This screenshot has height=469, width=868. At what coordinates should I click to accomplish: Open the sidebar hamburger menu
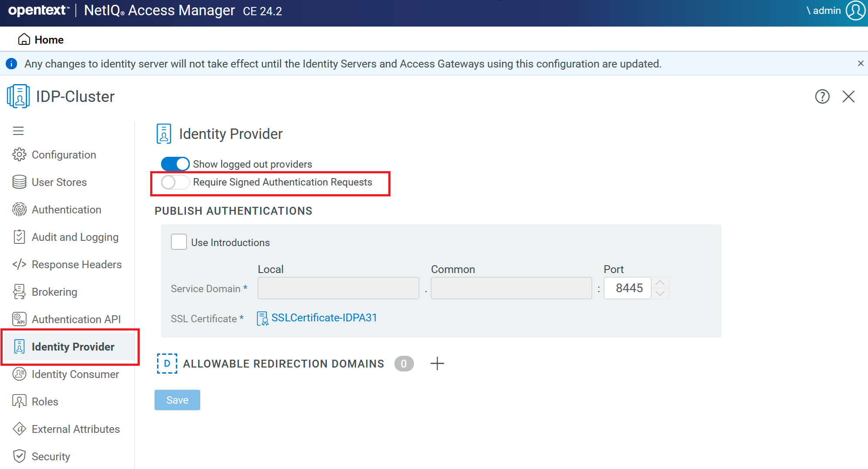[18, 131]
